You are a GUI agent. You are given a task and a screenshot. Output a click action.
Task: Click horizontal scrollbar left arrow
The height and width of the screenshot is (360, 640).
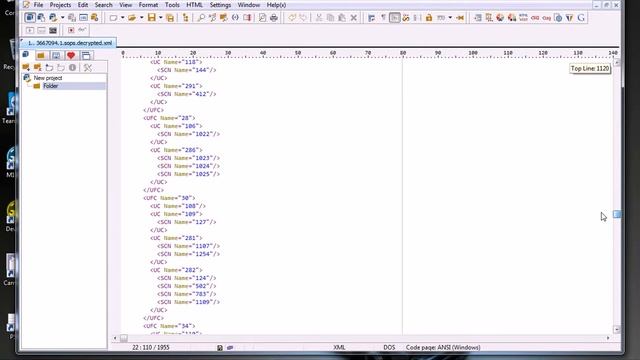click(x=115, y=338)
